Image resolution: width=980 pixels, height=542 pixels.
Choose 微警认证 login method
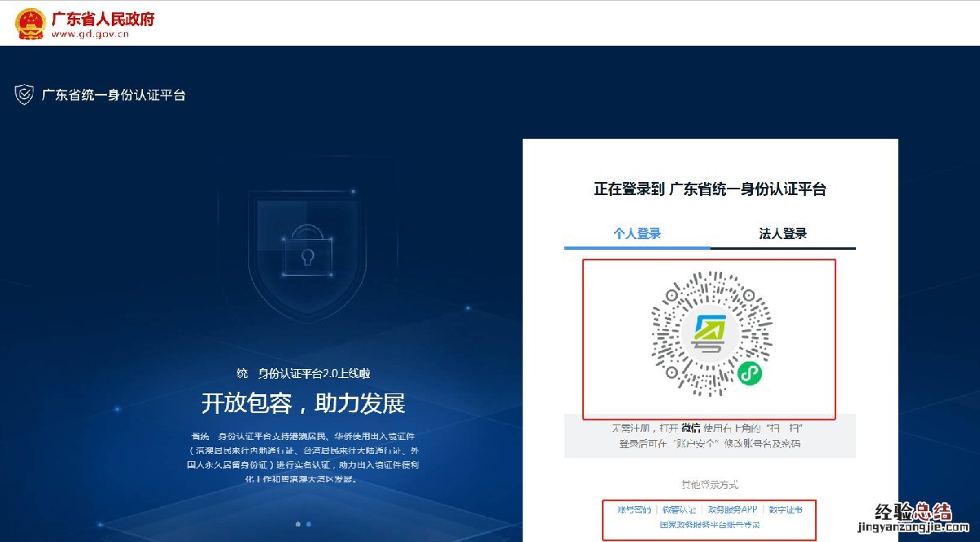point(679,509)
